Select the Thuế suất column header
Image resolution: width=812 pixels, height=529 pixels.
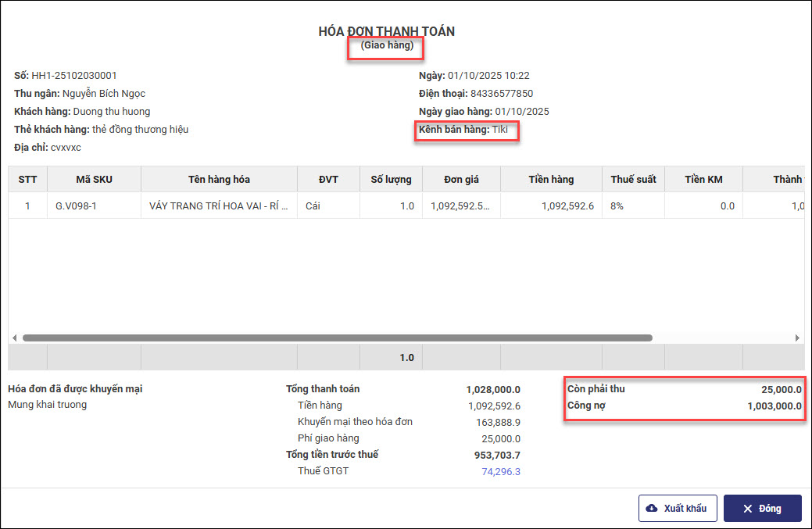click(633, 179)
